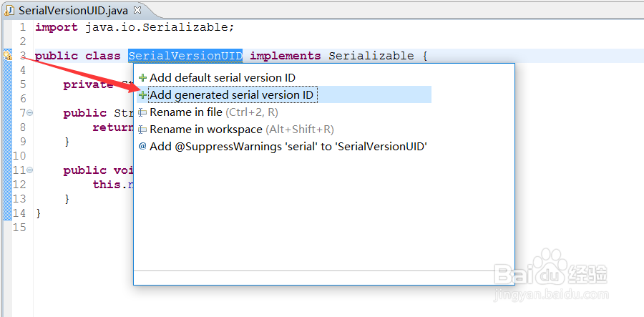Click the closing brace on line 14
This screenshot has height=317, width=644.
[x=39, y=213]
